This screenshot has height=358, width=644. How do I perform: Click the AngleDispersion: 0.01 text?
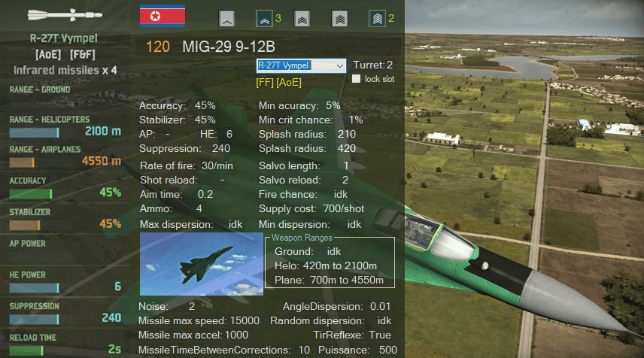(336, 307)
